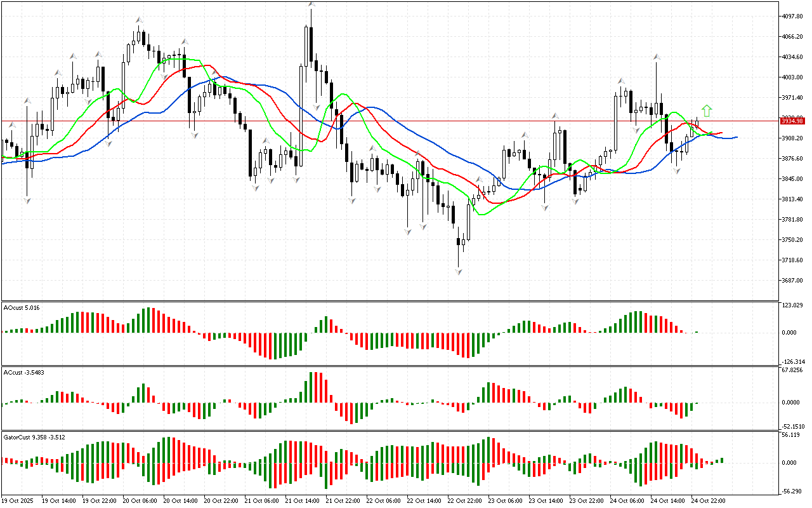Viewport: 812px width, 508px height.
Task: Click the 19 Oct 2025 date label
Action: (x=17, y=500)
